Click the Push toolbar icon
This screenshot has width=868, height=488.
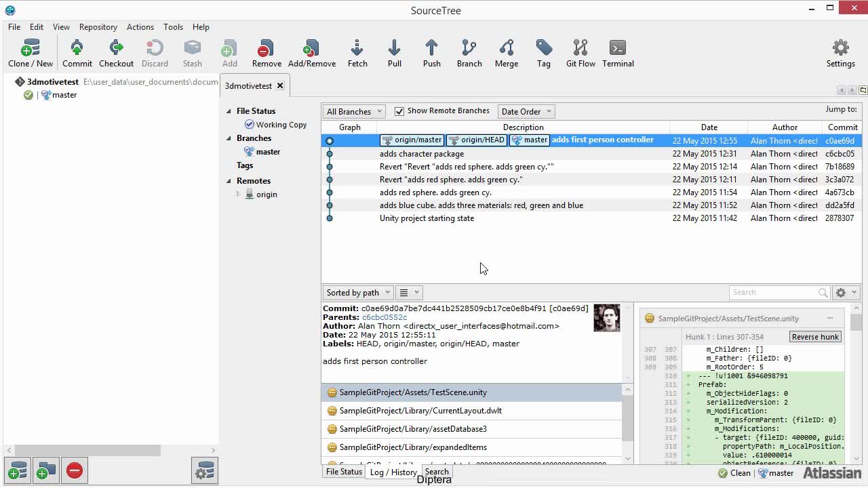click(x=432, y=53)
